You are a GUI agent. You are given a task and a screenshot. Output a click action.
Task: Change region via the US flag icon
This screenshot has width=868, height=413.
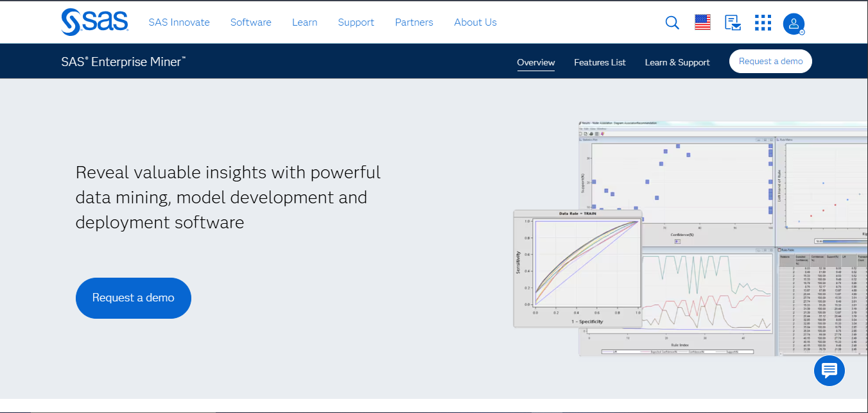pyautogui.click(x=702, y=22)
